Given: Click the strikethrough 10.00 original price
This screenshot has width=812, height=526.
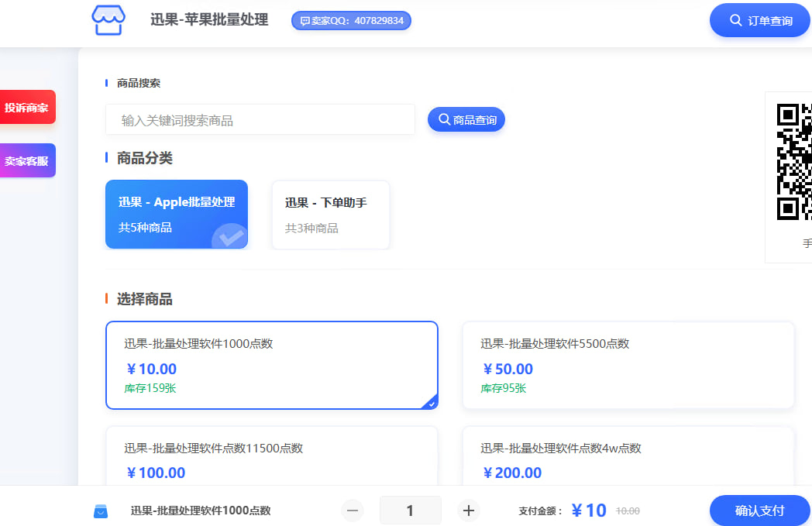Looking at the screenshot, I should point(628,511).
